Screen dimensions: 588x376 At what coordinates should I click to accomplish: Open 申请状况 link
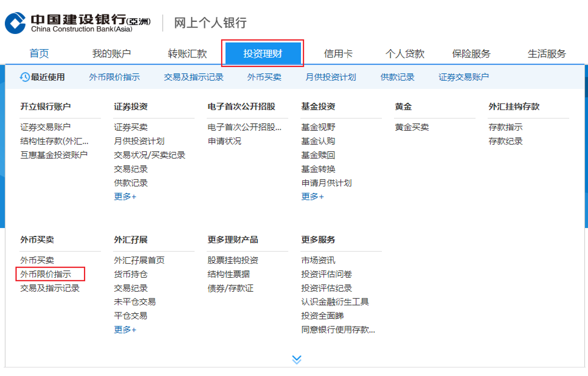pyautogui.click(x=225, y=141)
